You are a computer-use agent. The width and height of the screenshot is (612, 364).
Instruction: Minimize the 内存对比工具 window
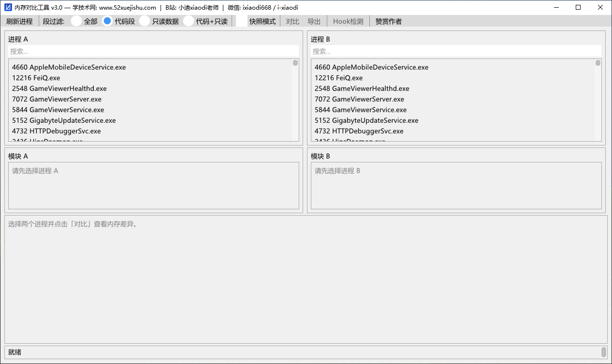click(556, 7)
